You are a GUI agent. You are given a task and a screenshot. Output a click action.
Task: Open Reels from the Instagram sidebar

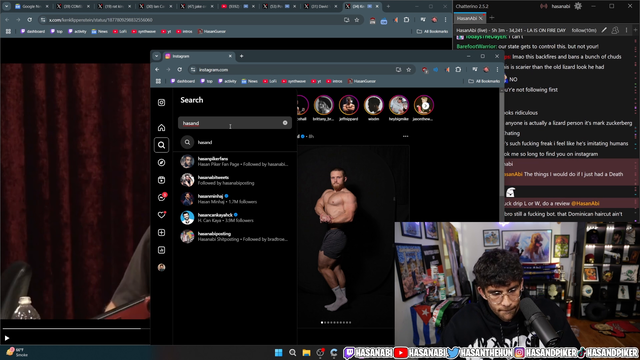coord(161,180)
